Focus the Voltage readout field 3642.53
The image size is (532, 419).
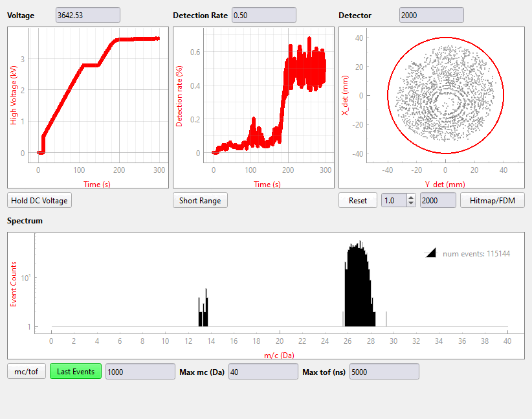(88, 16)
